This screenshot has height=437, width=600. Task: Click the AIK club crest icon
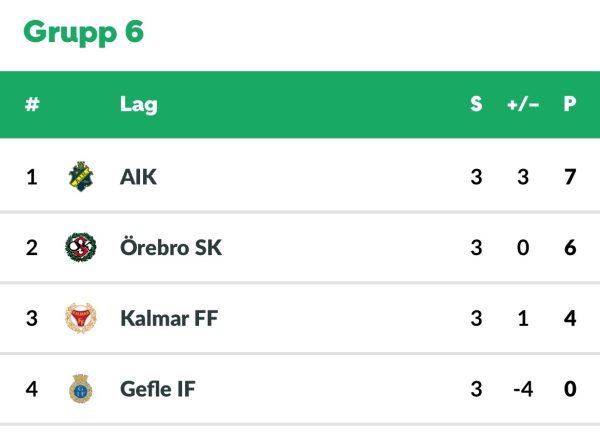coord(81,176)
